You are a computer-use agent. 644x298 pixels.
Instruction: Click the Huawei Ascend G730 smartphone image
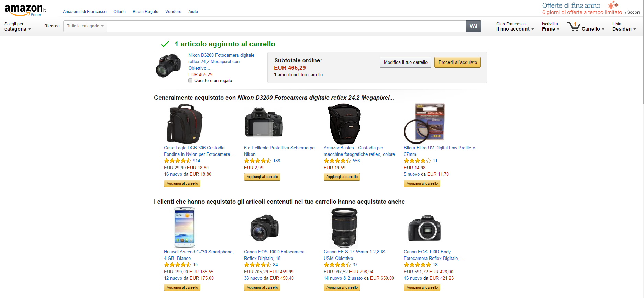(184, 228)
